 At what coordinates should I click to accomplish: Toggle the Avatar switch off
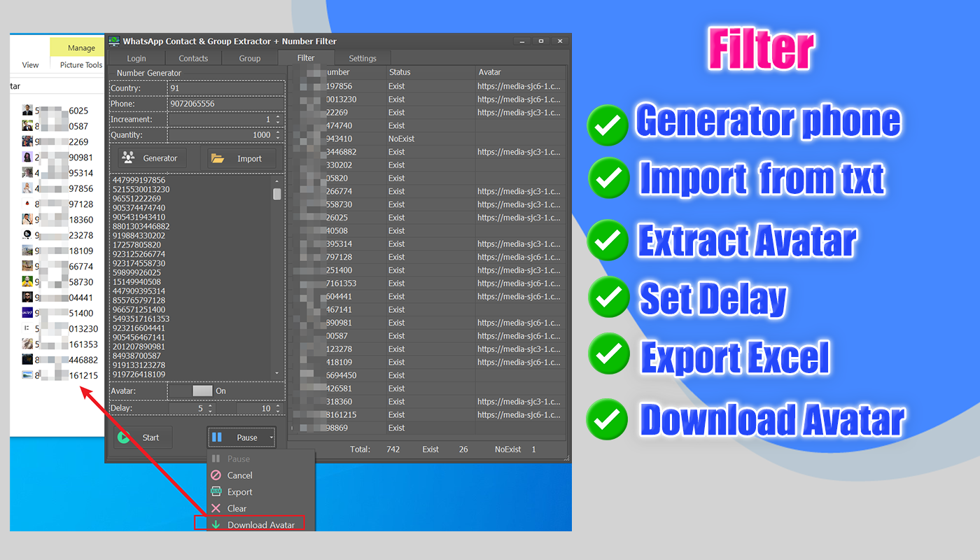[x=192, y=391]
